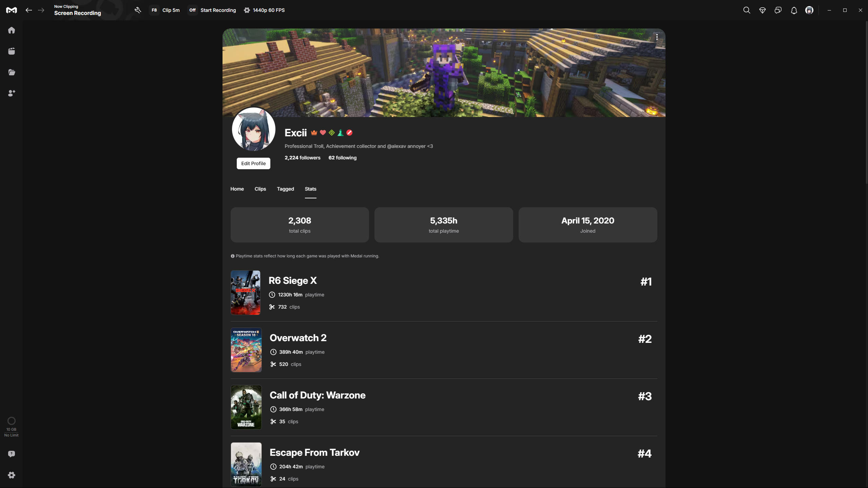Open search with the magnifying glass icon

[747, 10]
